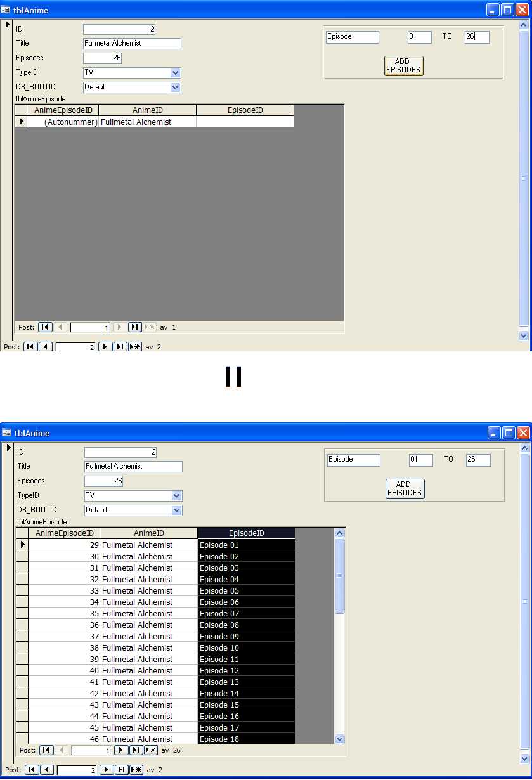Screen dimensions: 532x780
Task: Add new subform record in lower window
Action: pos(151,750)
